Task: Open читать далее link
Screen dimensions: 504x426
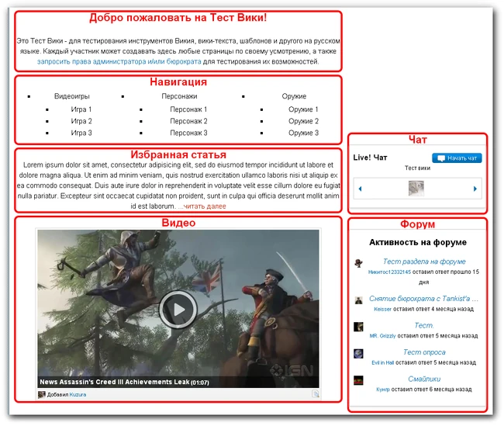Action: point(205,206)
